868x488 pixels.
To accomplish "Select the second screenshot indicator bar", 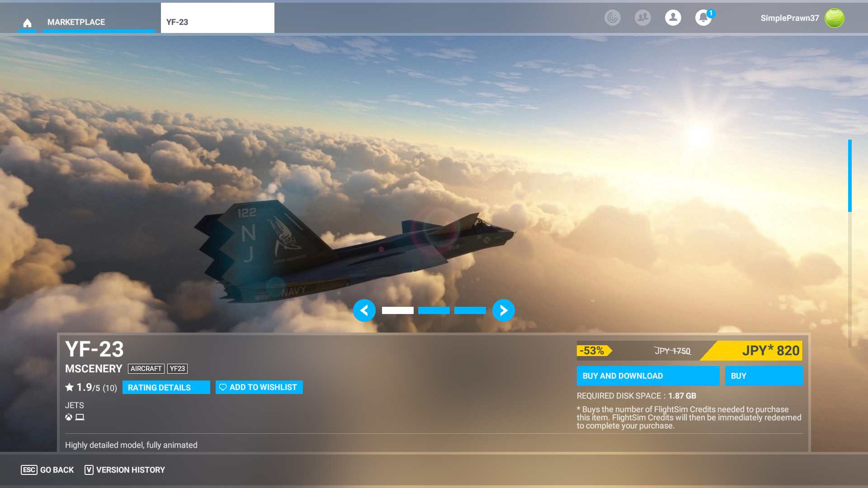I will (x=434, y=310).
